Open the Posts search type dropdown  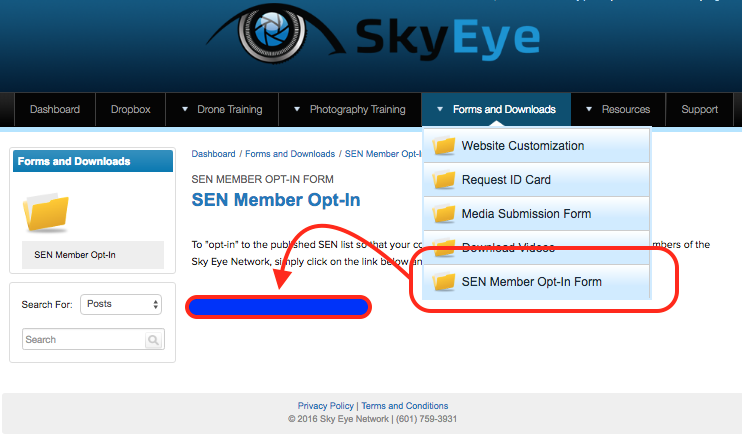click(x=121, y=304)
